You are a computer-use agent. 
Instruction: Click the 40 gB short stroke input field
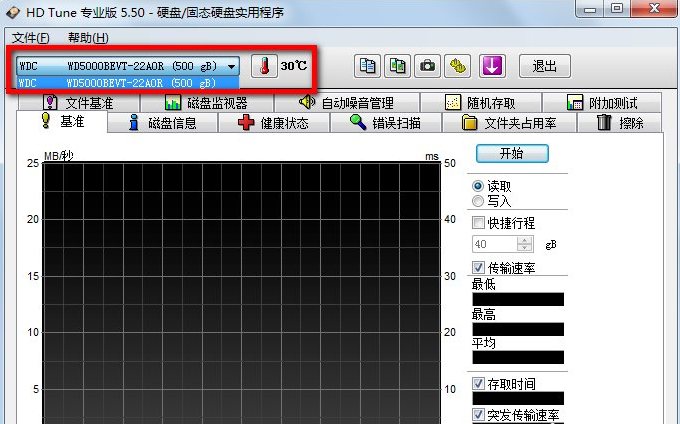(x=495, y=244)
